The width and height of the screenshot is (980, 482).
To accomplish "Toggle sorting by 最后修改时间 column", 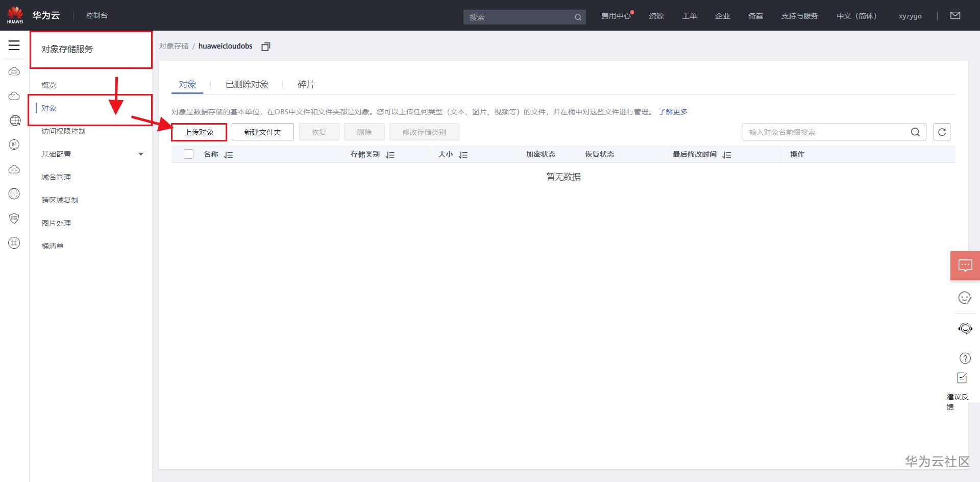I will (x=727, y=154).
